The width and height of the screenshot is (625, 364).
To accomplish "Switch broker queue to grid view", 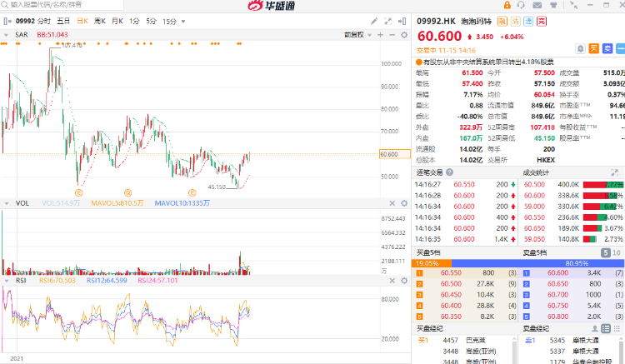I will (617, 328).
